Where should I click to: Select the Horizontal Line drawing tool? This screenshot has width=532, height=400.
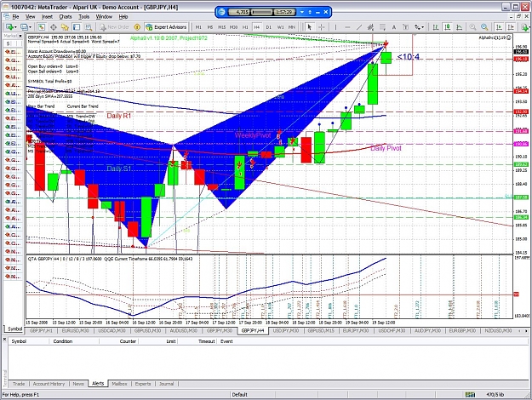click(x=347, y=27)
